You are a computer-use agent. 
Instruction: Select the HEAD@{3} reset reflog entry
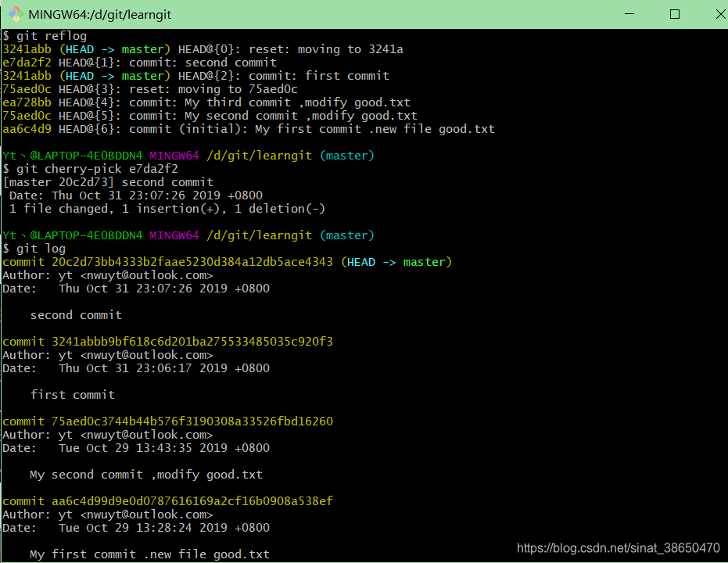click(150, 89)
